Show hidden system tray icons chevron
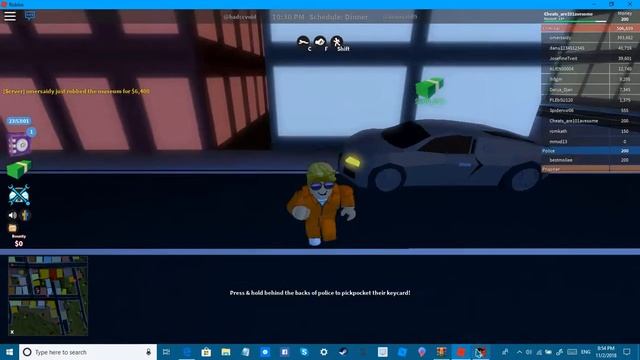 coord(519,352)
